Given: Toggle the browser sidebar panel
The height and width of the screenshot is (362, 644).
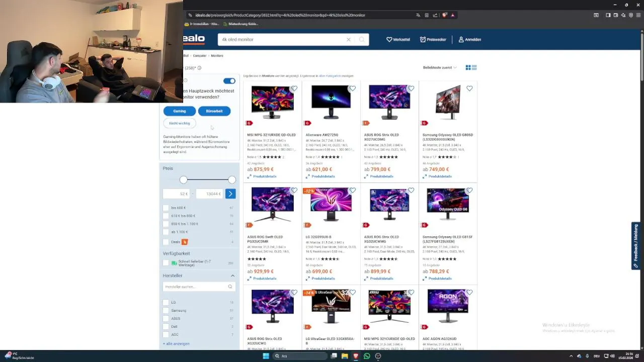Looking at the screenshot, I should [608, 15].
